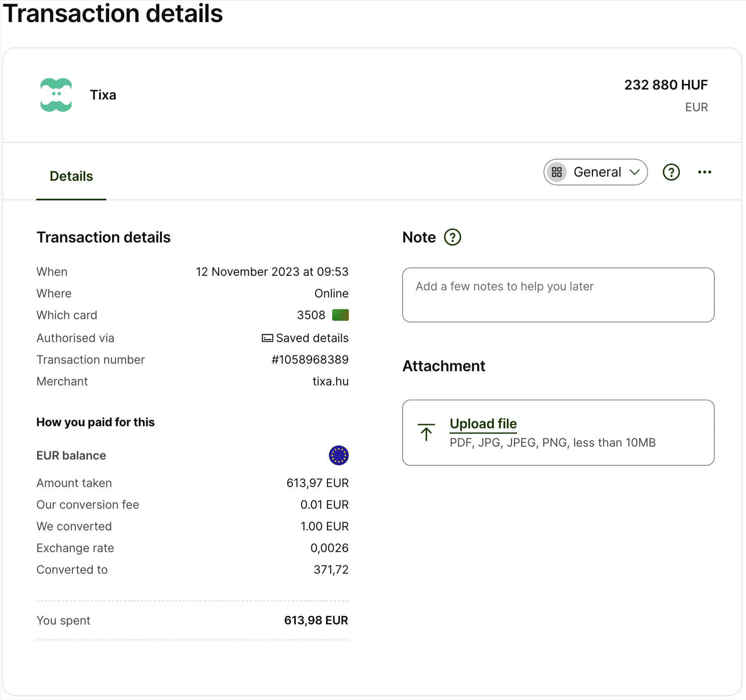This screenshot has height=700, width=746.
Task: Click the green card 3508 thumbnail
Action: pos(340,315)
